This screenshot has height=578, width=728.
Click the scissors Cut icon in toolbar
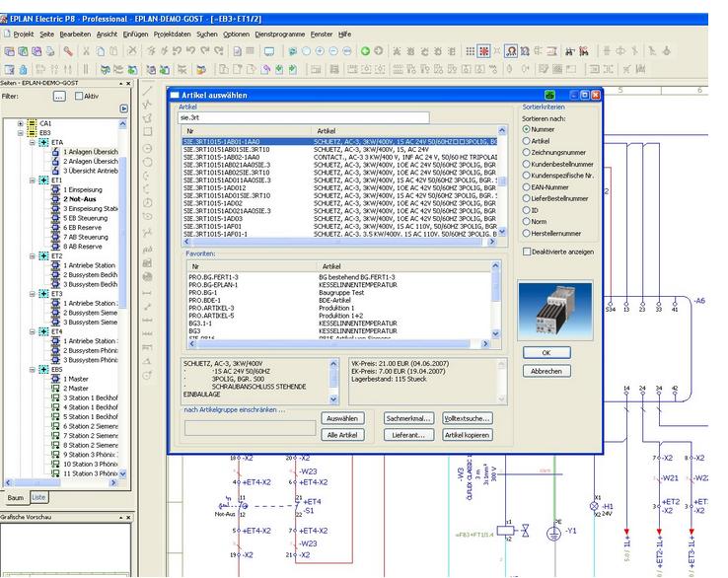coord(87,51)
